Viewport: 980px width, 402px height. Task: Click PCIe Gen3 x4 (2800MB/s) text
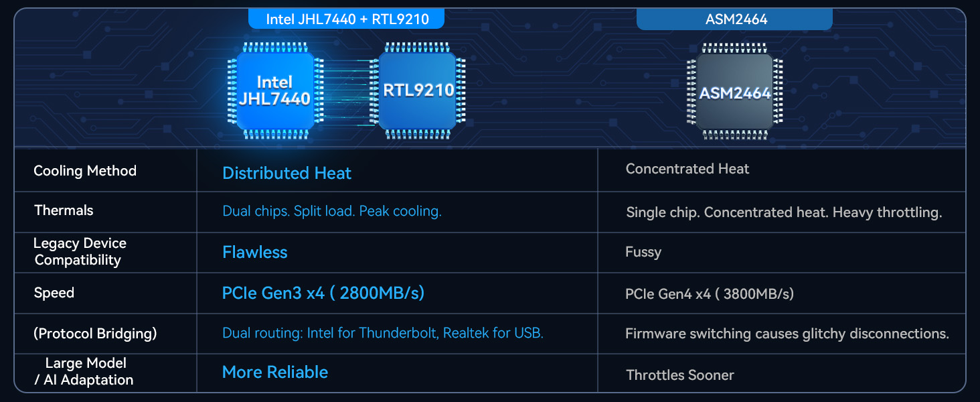point(323,293)
